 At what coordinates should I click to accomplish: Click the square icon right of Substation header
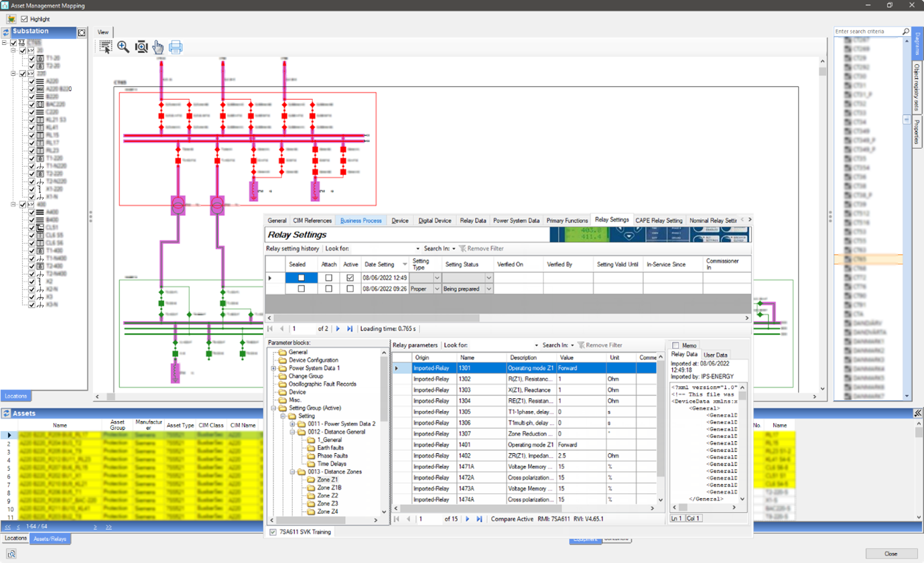pyautogui.click(x=82, y=32)
